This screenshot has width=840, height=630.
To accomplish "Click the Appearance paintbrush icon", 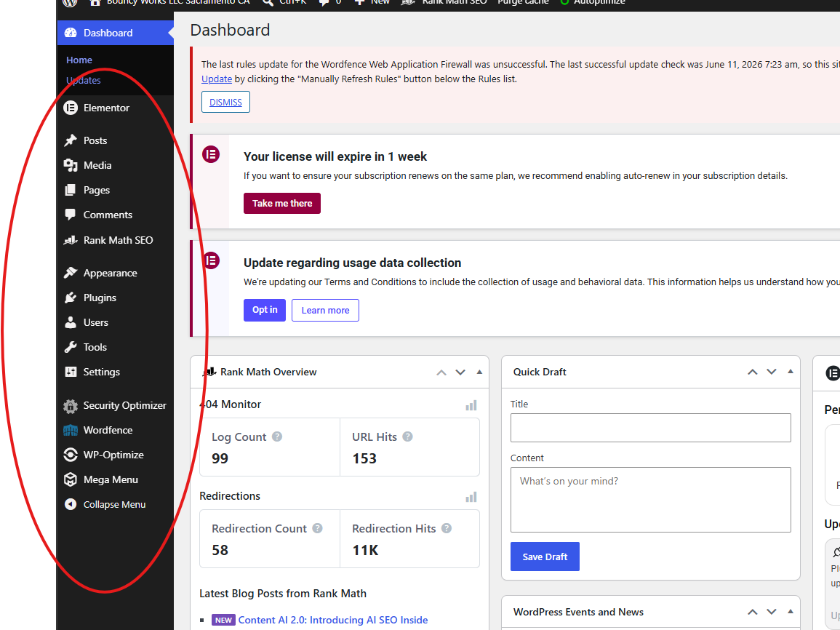I will pyautogui.click(x=71, y=273).
